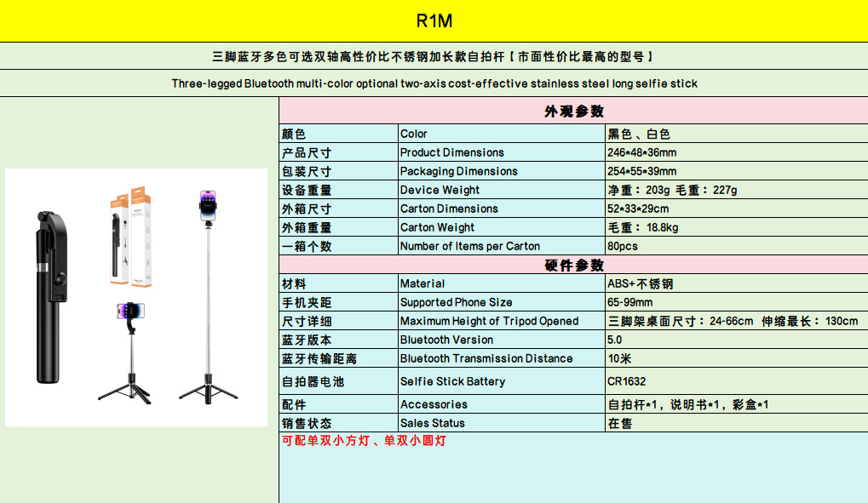Select the ABS+不锈钢 value
This screenshot has height=503, width=868.
point(737,283)
